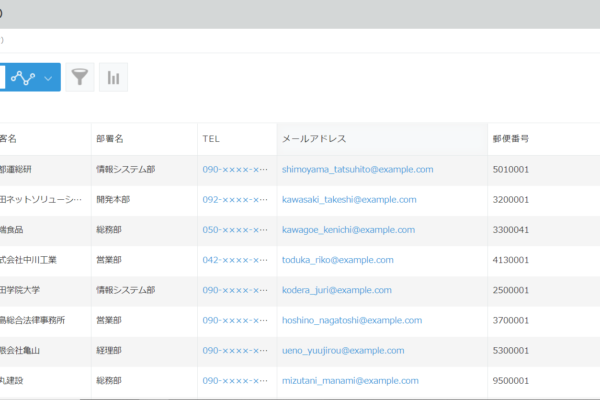The width and height of the screenshot is (600, 400).
Task: Click the メールアドレス column header
Action: [314, 139]
